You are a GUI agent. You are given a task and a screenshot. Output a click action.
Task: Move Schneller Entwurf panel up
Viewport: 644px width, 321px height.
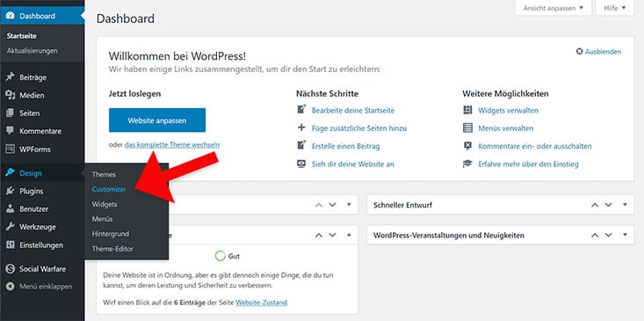595,205
